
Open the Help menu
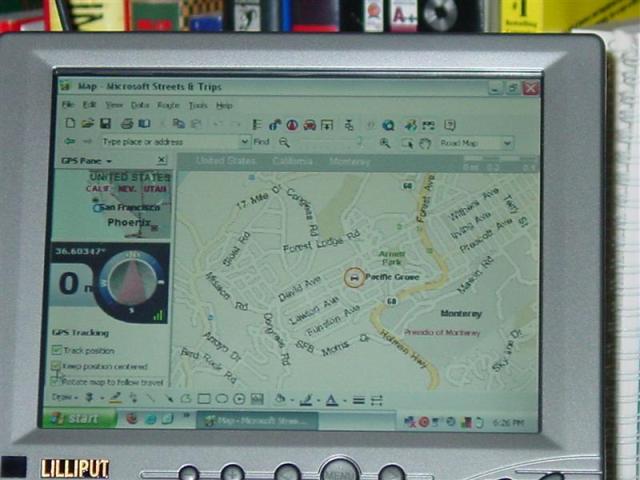pyautogui.click(x=224, y=106)
